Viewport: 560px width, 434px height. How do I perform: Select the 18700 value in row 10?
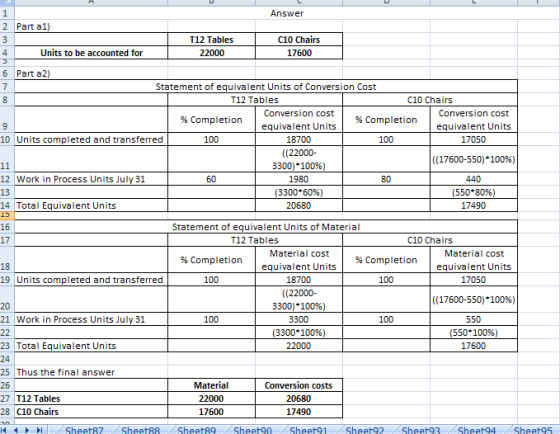(x=299, y=139)
